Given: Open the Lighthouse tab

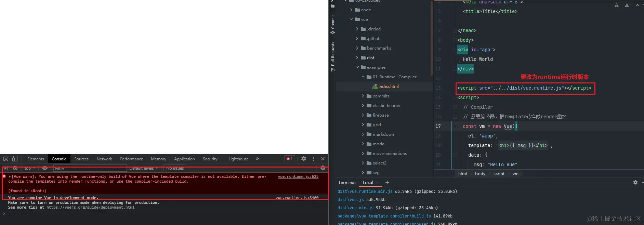Looking at the screenshot, I should (x=238, y=159).
